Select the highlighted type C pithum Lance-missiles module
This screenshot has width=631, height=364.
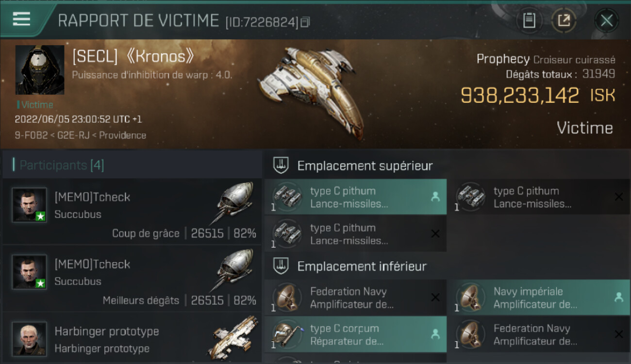(355, 197)
